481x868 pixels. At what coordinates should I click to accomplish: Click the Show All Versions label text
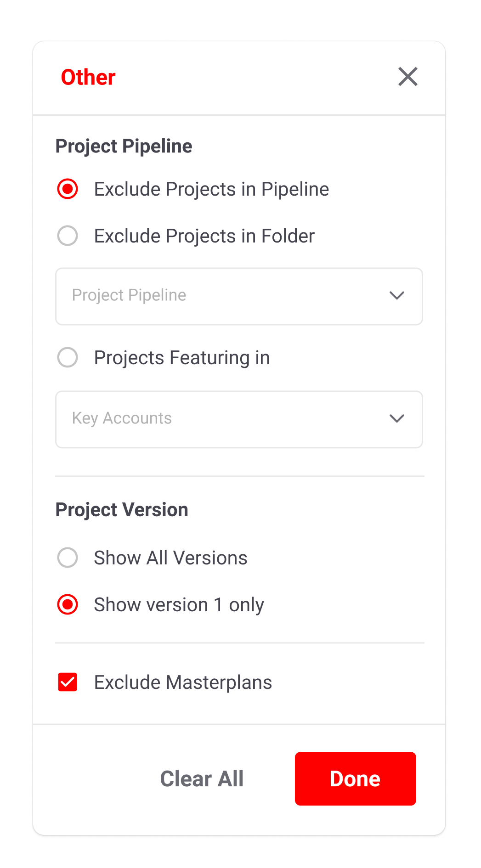[x=170, y=558]
